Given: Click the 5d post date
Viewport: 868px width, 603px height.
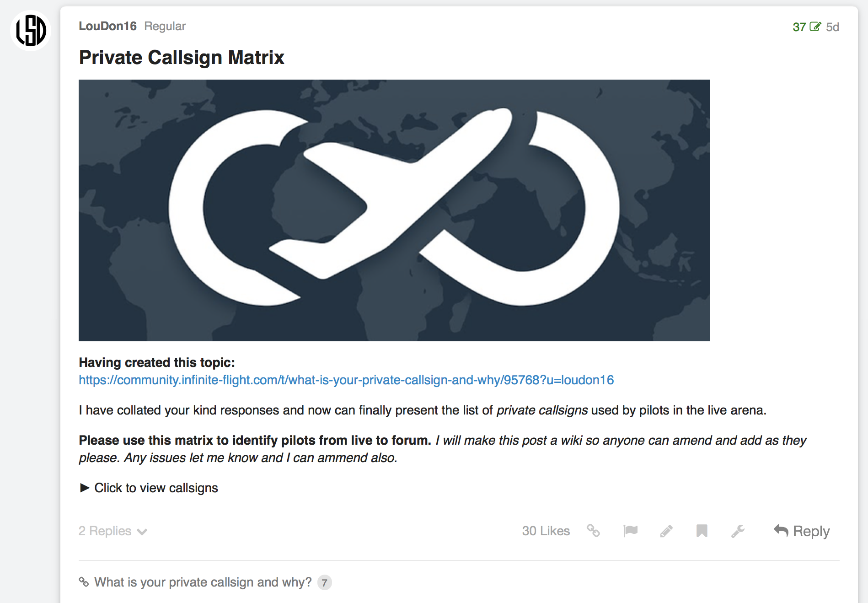Looking at the screenshot, I should pyautogui.click(x=832, y=27).
